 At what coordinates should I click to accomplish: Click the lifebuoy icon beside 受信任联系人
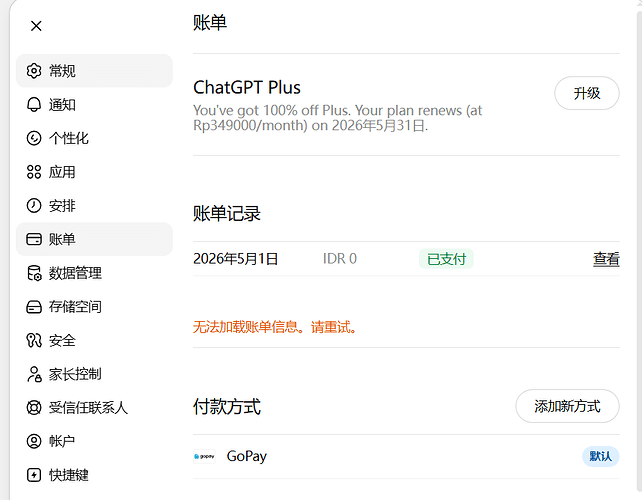click(34, 407)
